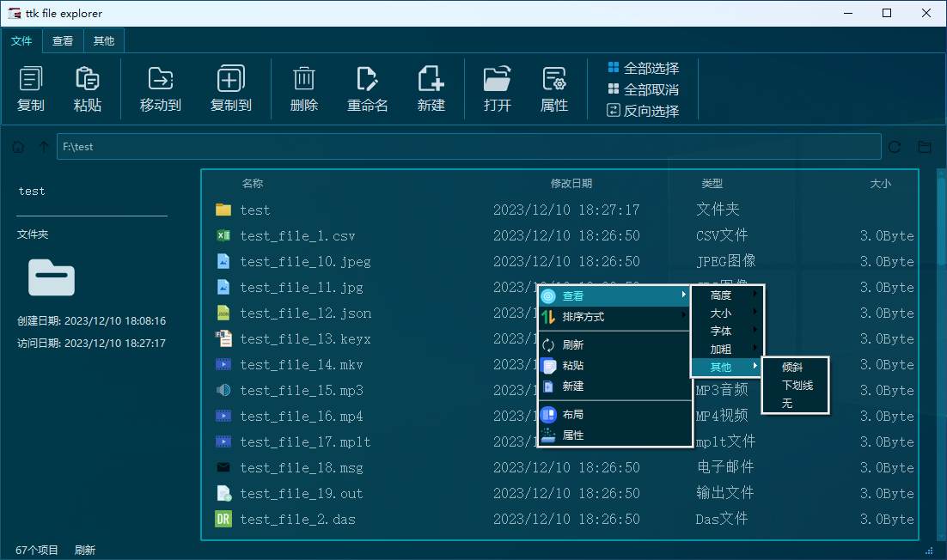
Task: Click the Delete (删除) trash icon
Action: 304,79
